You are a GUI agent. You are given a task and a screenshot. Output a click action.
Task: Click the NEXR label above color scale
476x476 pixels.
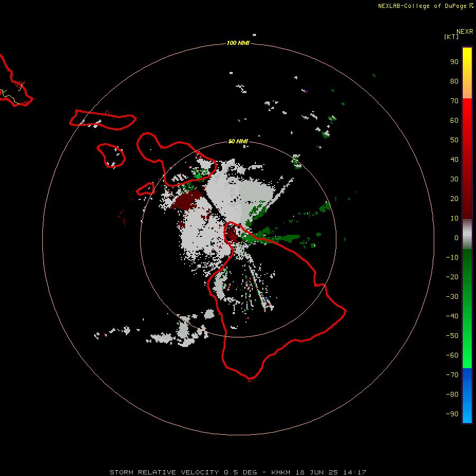pos(465,32)
